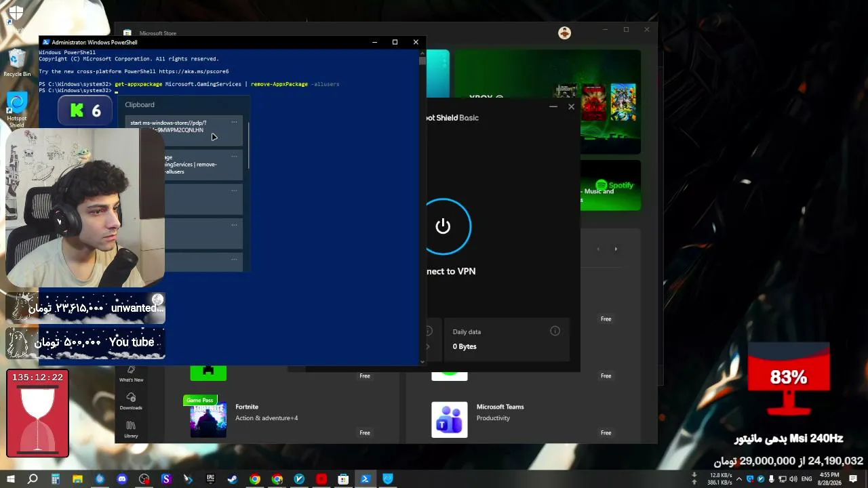Open the Recycle Bin desktop icon
This screenshot has width=868, height=488.
tap(17, 62)
